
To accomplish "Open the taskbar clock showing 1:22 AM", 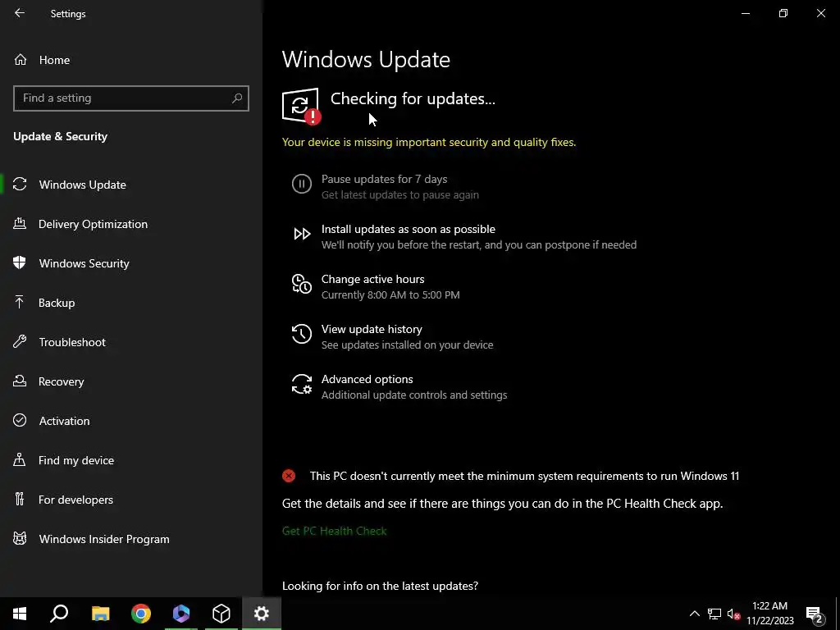I will click(x=769, y=614).
